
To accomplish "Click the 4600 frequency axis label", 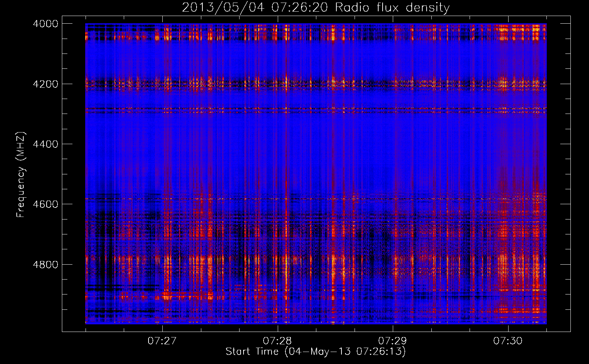I will pos(46,204).
